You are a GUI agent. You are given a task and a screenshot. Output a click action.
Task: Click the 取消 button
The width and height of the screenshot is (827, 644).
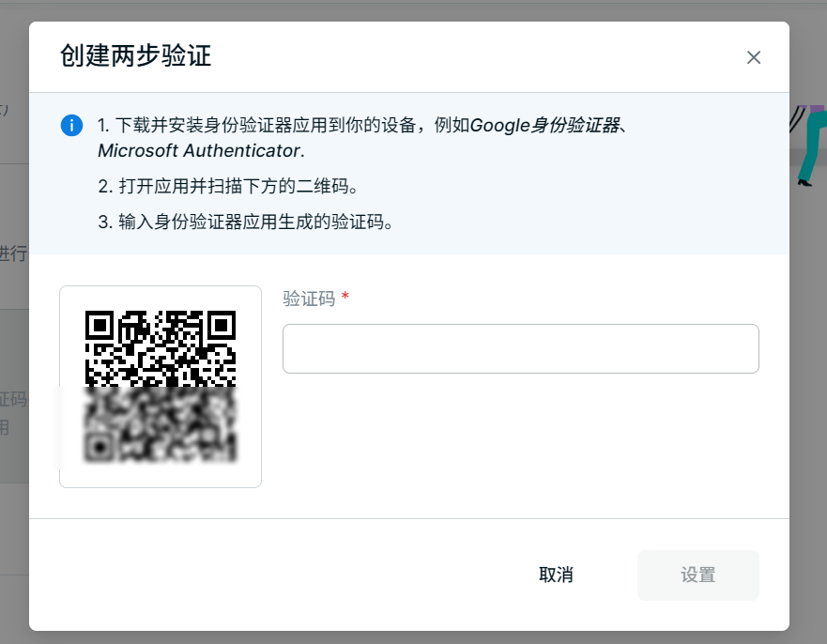[556, 575]
